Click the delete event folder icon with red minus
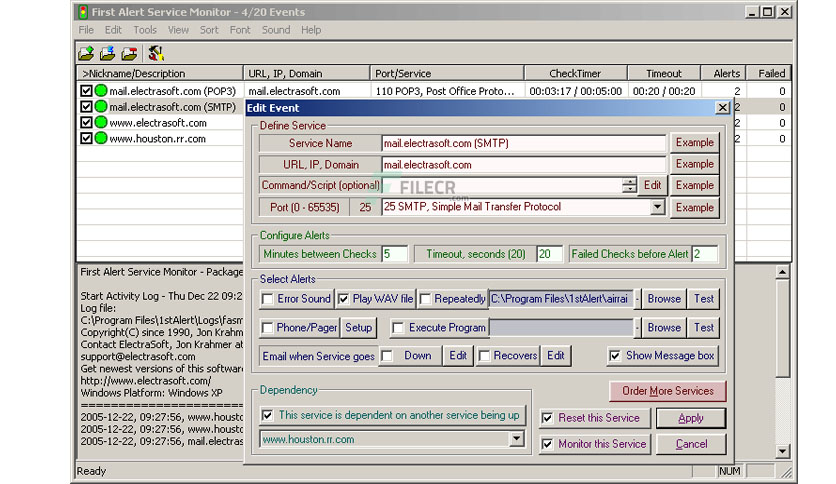 pos(130,53)
